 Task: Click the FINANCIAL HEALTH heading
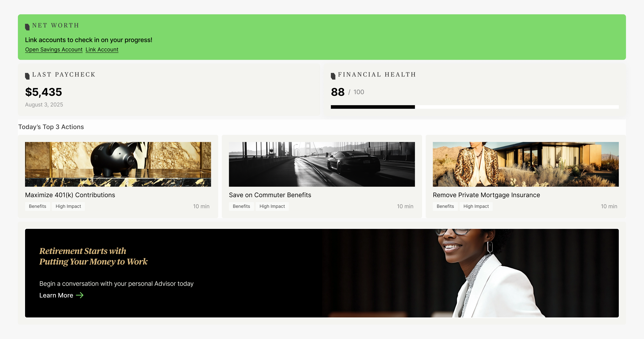click(x=377, y=74)
